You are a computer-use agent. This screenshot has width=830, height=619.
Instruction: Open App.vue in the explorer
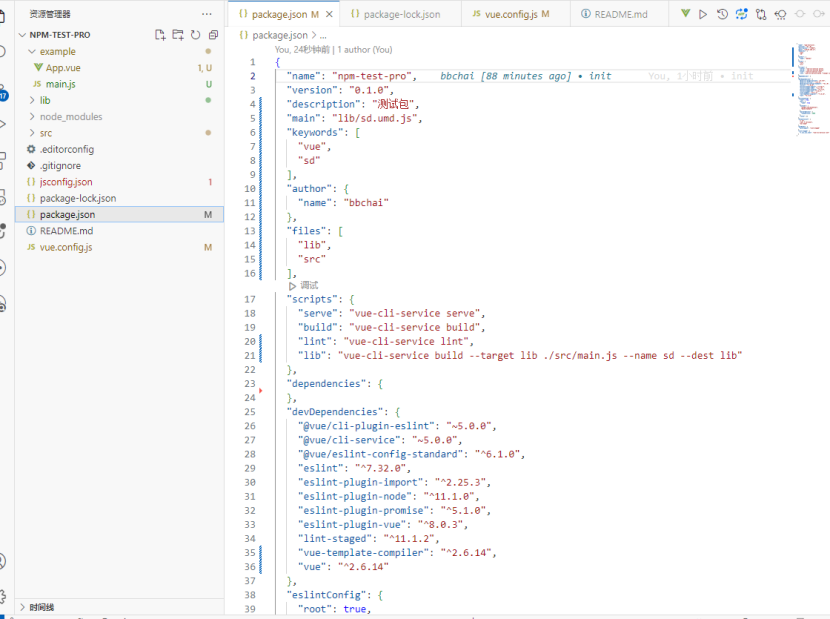[x=63, y=68]
